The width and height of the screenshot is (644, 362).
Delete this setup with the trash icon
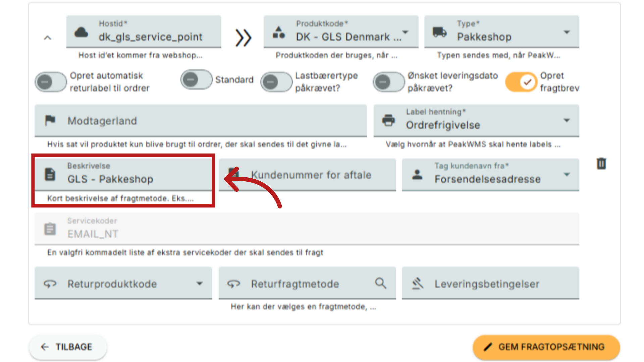(601, 164)
